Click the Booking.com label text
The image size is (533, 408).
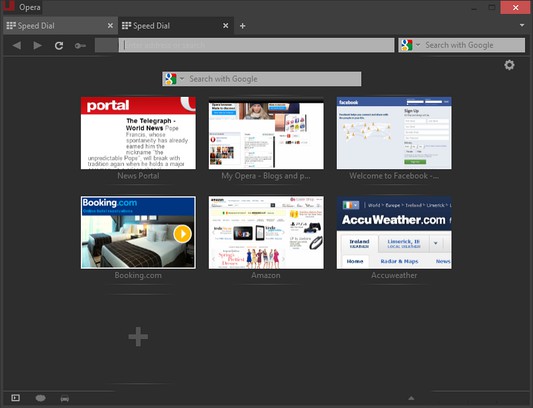coord(138,275)
